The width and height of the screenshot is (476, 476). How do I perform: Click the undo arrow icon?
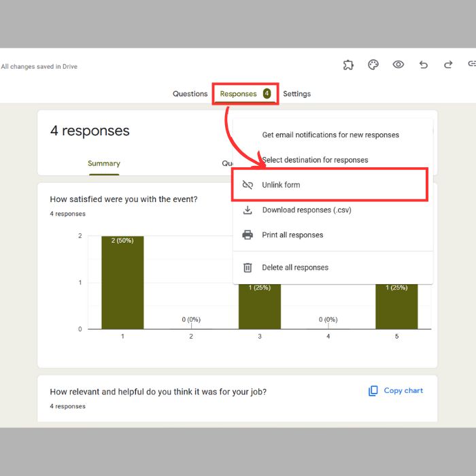(x=423, y=65)
